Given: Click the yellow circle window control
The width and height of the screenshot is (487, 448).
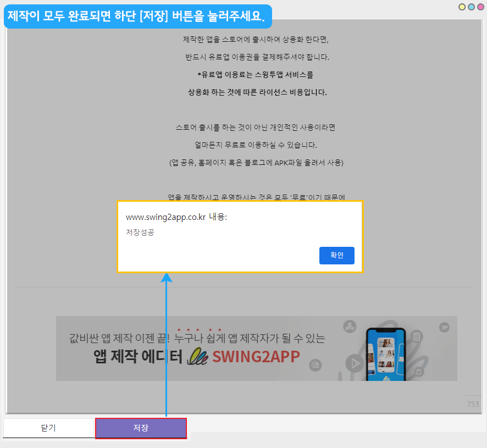Looking at the screenshot, I should click(462, 7).
